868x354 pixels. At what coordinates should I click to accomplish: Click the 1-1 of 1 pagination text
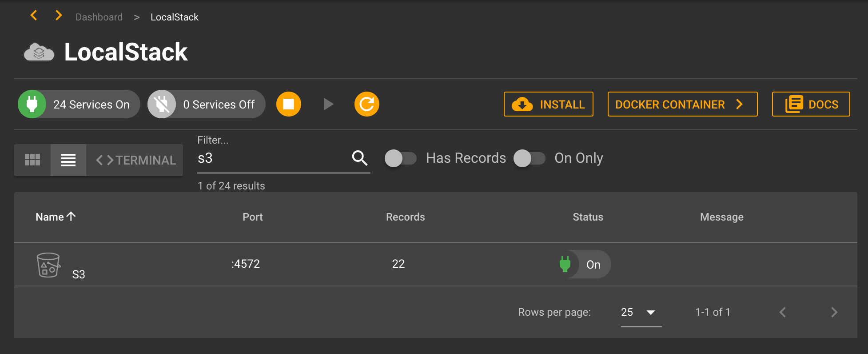pyautogui.click(x=713, y=312)
